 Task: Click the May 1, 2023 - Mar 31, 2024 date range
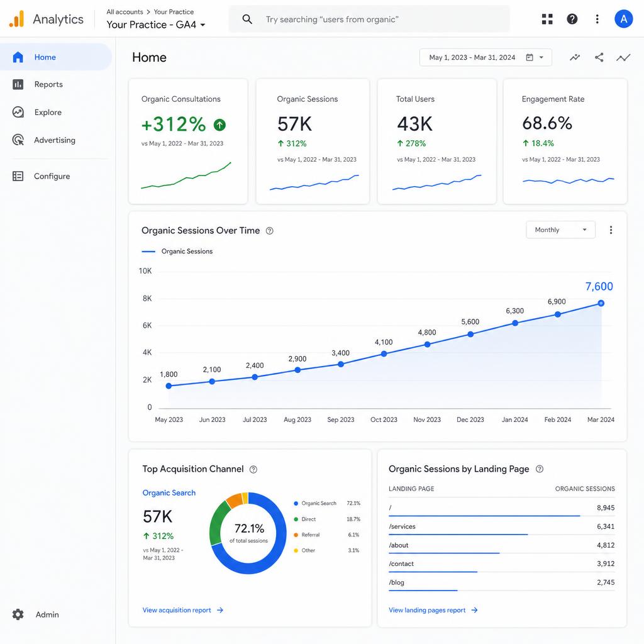472,57
